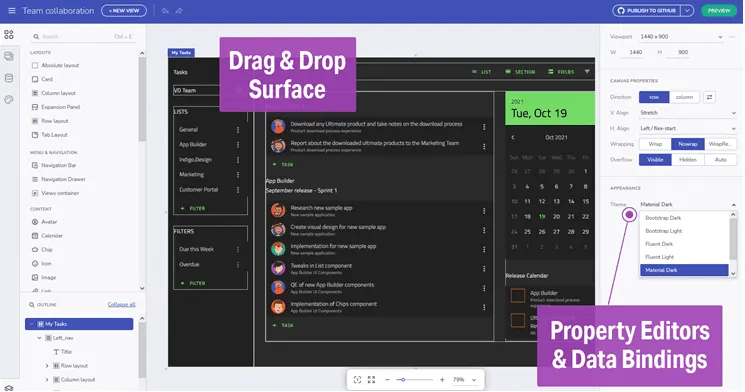Click the fit-to-screen zoom icon
Viewport: 745px width, 392px height.
357,379
